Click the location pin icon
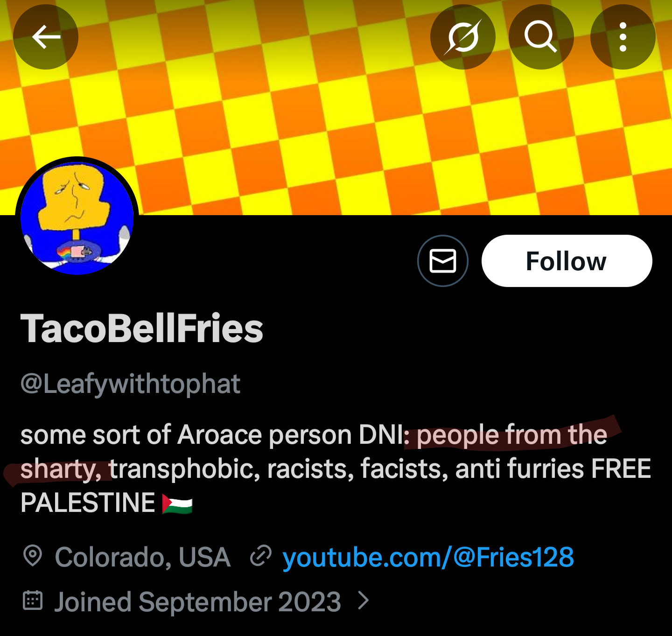 point(33,556)
